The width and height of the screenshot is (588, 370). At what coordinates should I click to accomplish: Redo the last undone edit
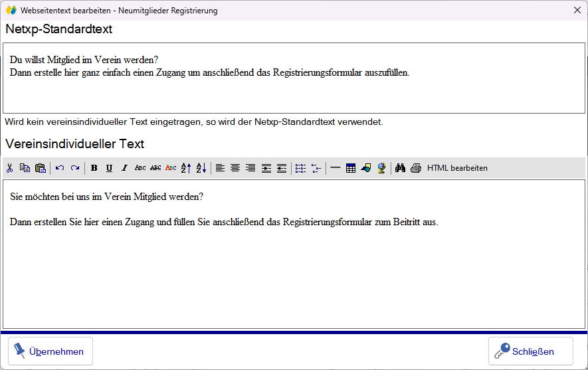(x=75, y=168)
